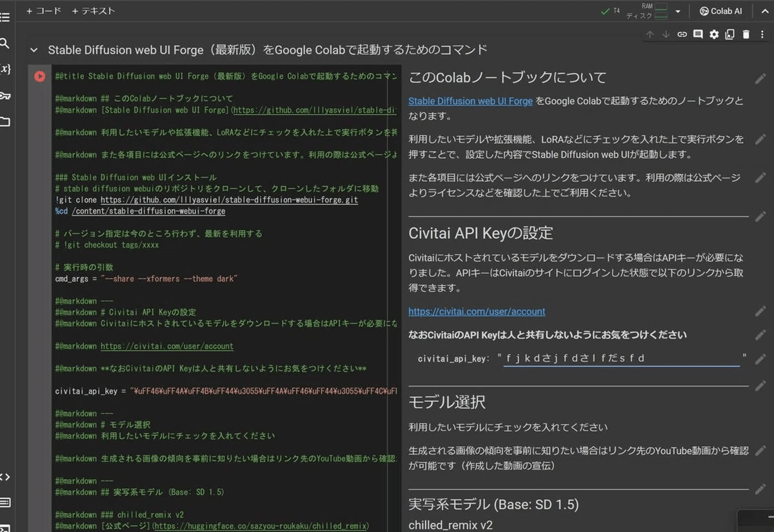The image size is (774, 532).
Task: Copy link to this cell
Action: tap(682, 35)
